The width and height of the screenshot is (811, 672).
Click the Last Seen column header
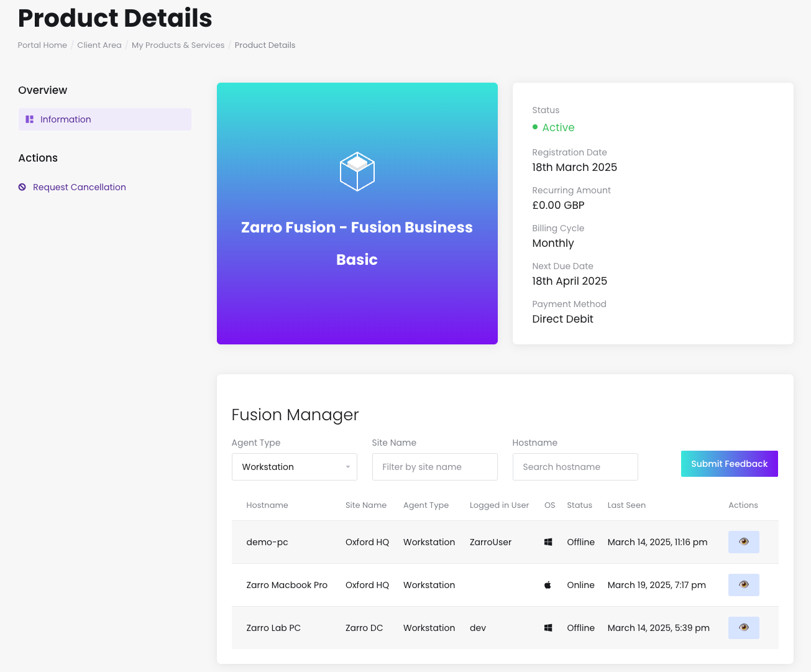(626, 505)
